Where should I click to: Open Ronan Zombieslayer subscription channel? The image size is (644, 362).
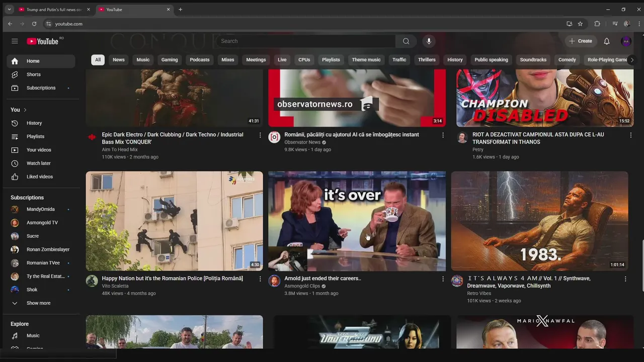pyautogui.click(x=40, y=249)
